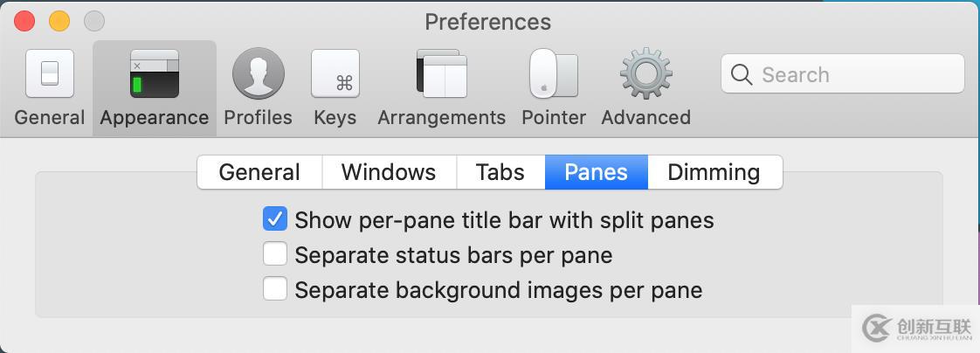Select the General sub-tab
The height and width of the screenshot is (353, 980).
(x=259, y=172)
